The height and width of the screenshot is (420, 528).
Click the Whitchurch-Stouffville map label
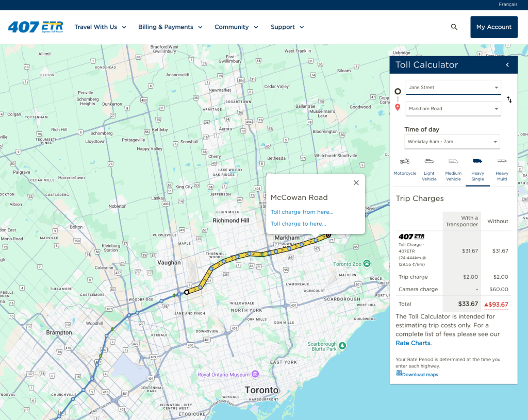[335, 156]
